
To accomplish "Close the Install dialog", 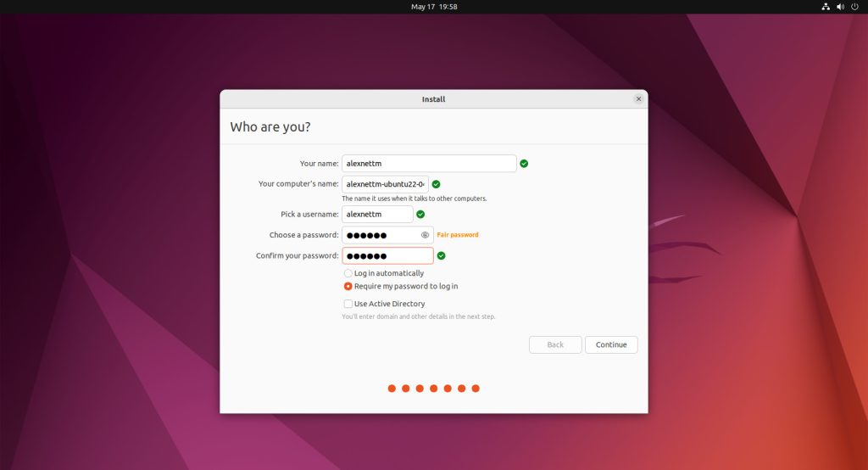I will pos(638,98).
